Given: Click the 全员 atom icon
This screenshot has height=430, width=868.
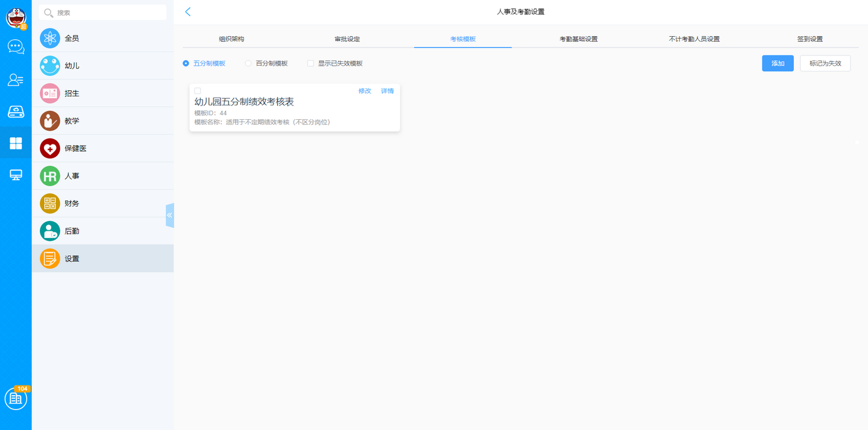Looking at the screenshot, I should pyautogui.click(x=50, y=38).
